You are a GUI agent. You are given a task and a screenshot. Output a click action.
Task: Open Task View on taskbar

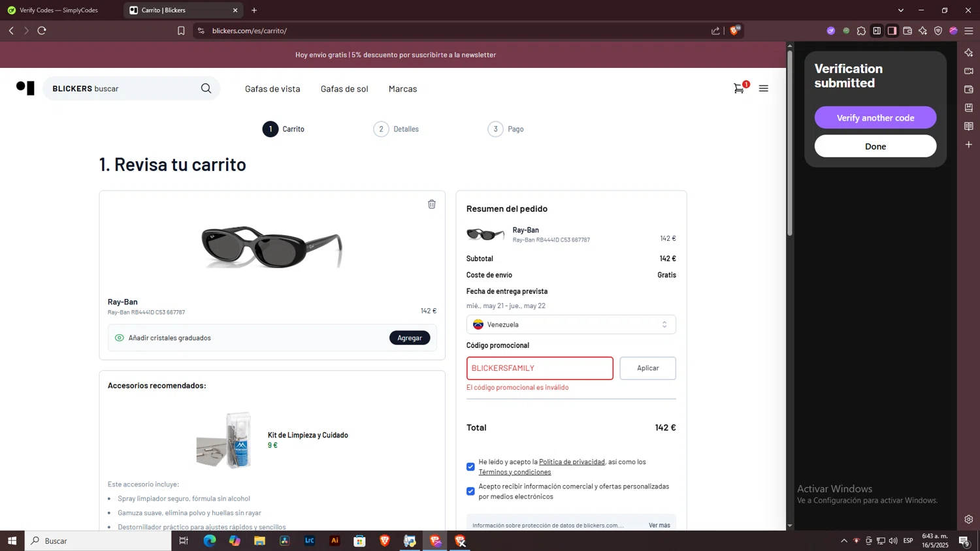(x=184, y=541)
